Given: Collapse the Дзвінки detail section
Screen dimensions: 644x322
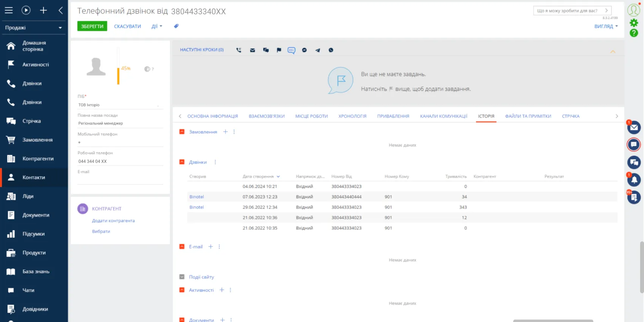Looking at the screenshot, I should [182, 162].
